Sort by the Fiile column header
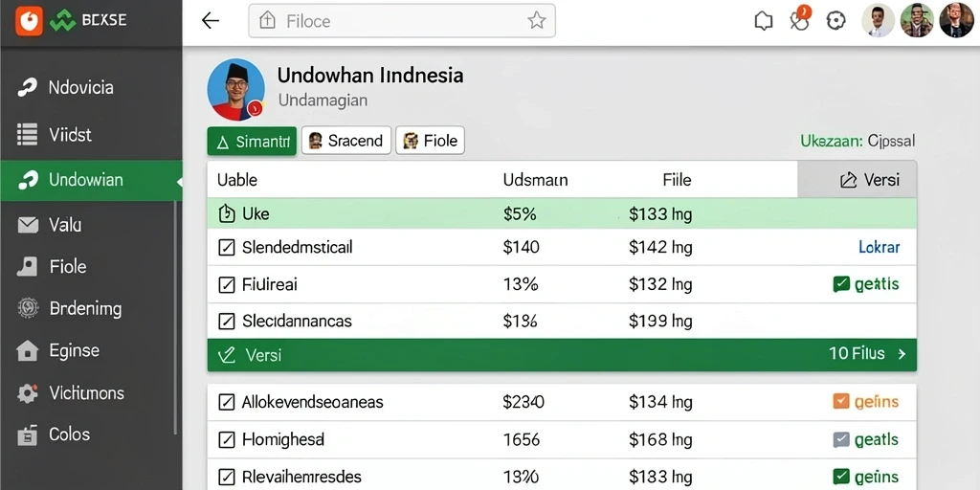980x490 pixels. click(677, 180)
